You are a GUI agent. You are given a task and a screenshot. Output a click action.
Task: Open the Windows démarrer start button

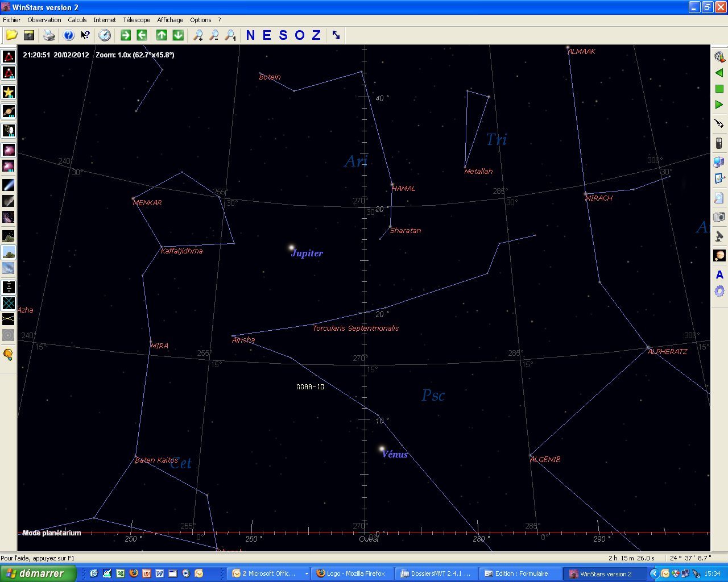click(38, 573)
